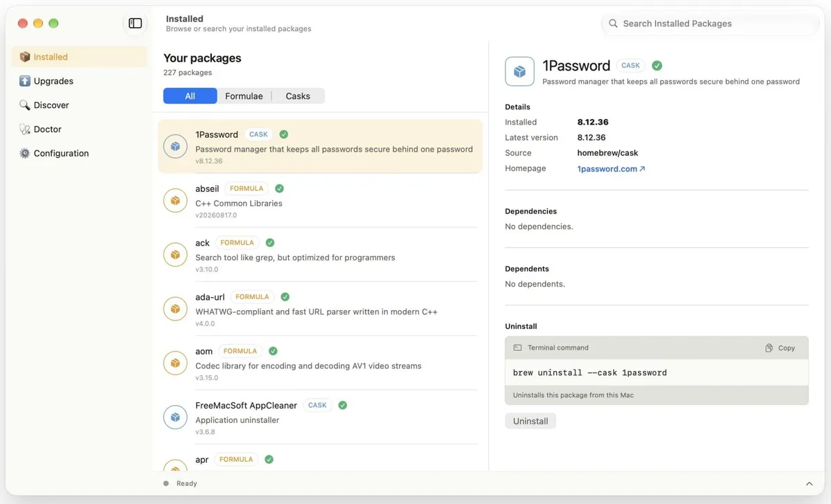Click the CASK badge in 1Password list row
The image size is (831, 504).
tap(258, 134)
